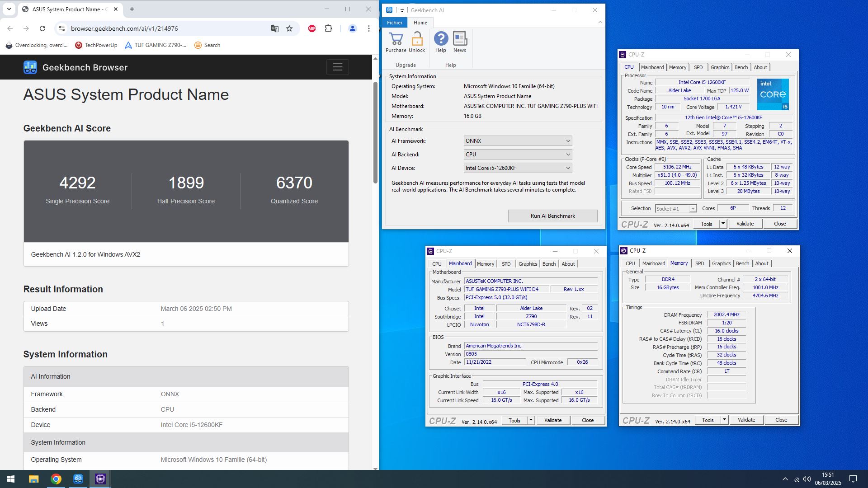Screen dimensions: 868x488
Task: Click the browser page vertical scrollbar
Action: point(375,132)
